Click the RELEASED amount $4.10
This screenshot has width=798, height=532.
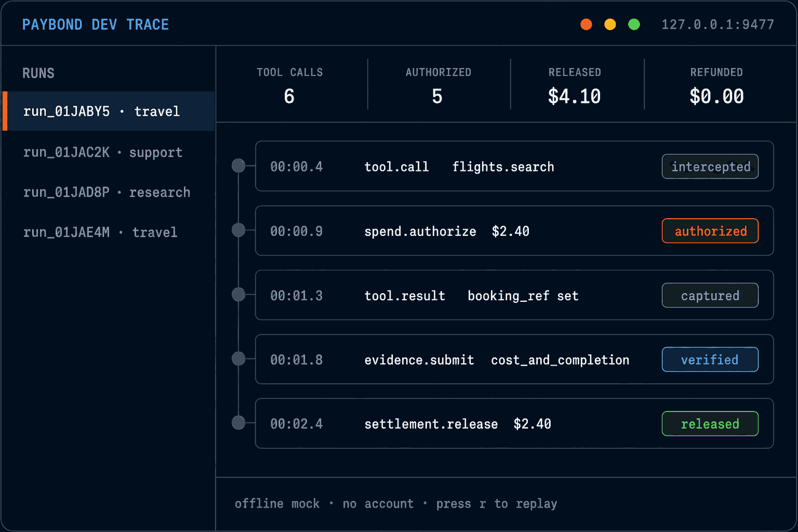[575, 96]
